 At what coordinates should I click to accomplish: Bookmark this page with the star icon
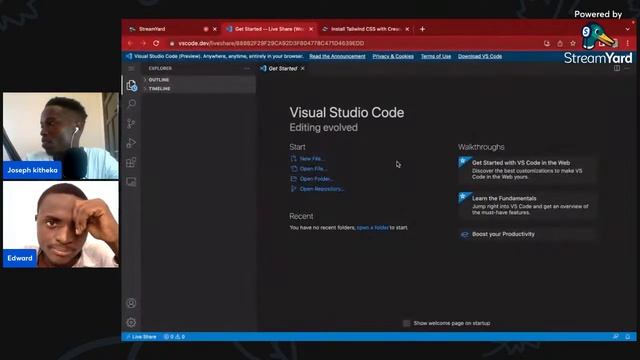point(573,43)
